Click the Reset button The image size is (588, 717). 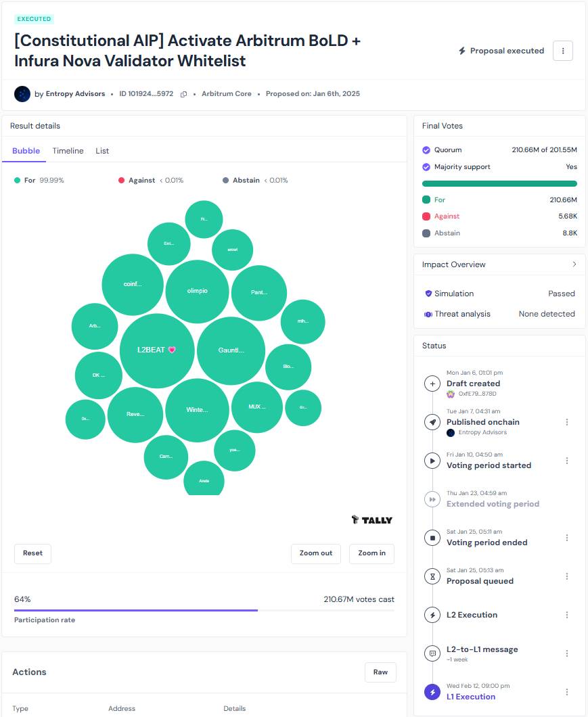tap(32, 553)
